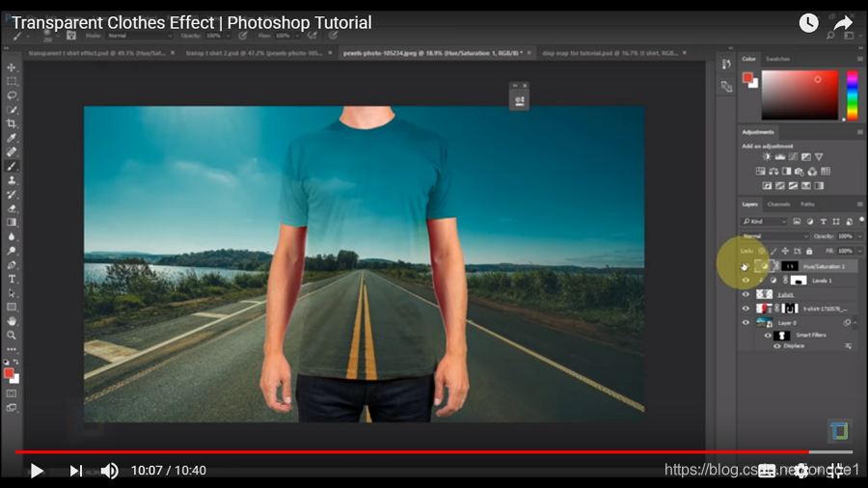The image size is (868, 488).
Task: Open the layer Opacity dropdown arrow
Action: (859, 236)
